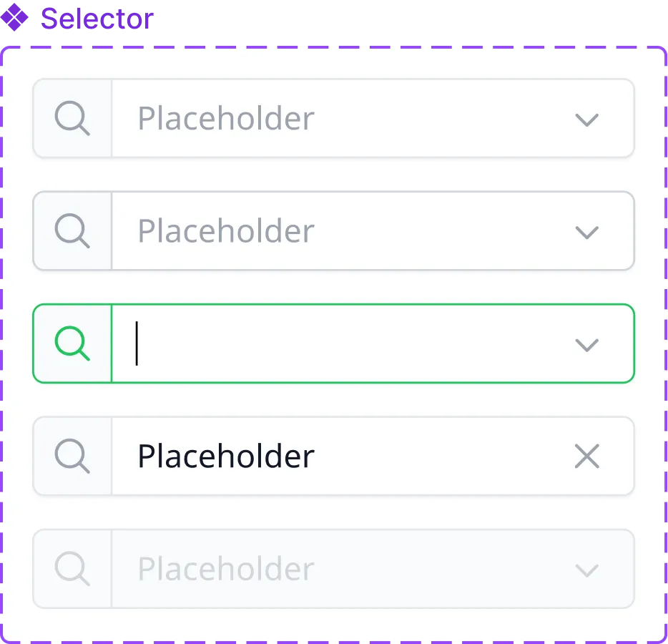Clear the filled selector with the X icon
The height and width of the screenshot is (644, 668).
(x=586, y=457)
